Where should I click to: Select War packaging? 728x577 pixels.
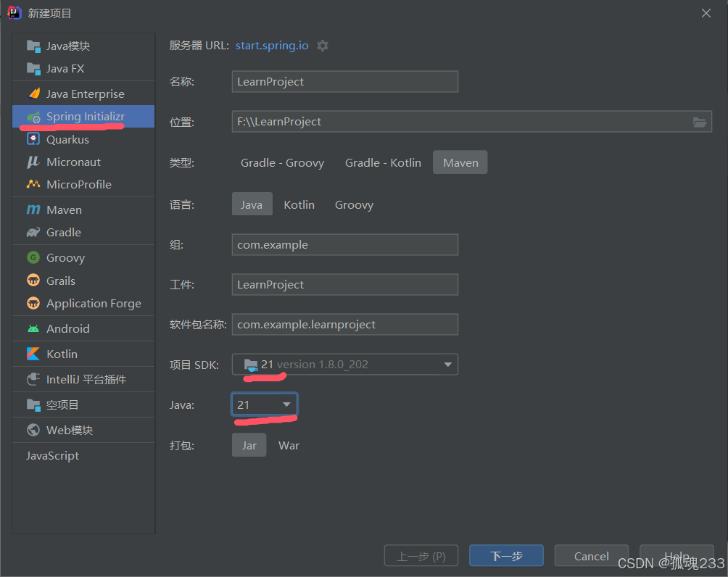(289, 446)
